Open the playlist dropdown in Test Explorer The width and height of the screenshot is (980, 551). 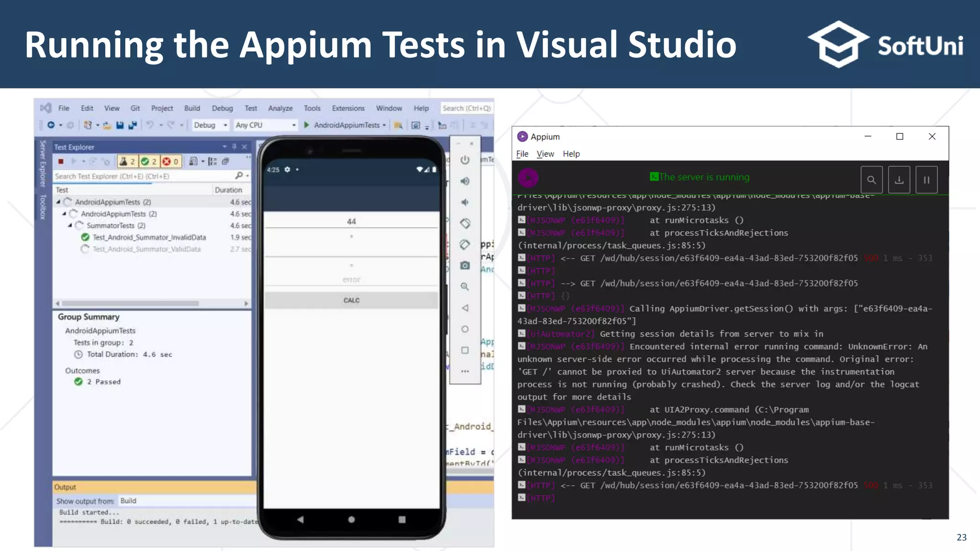pos(203,162)
